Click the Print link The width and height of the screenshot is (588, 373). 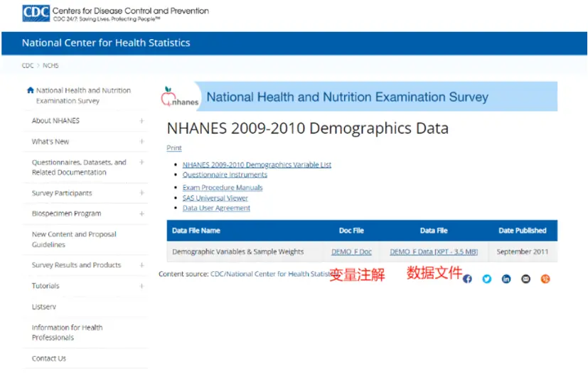[174, 148]
